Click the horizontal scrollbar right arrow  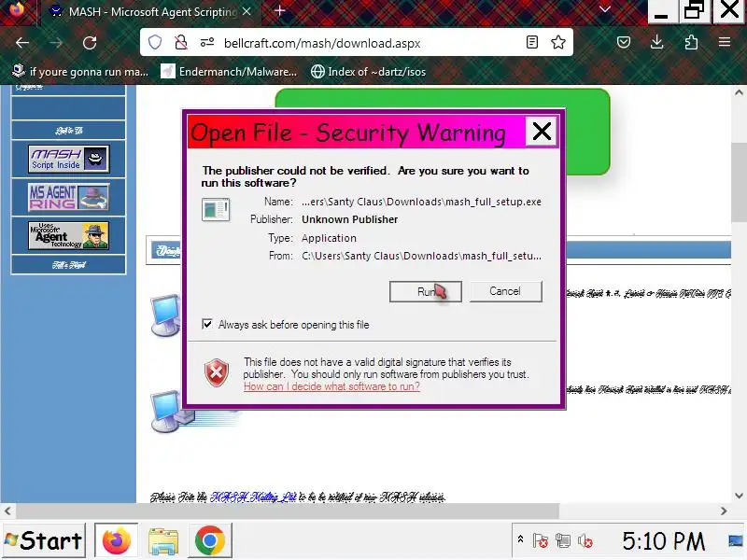coord(724,511)
